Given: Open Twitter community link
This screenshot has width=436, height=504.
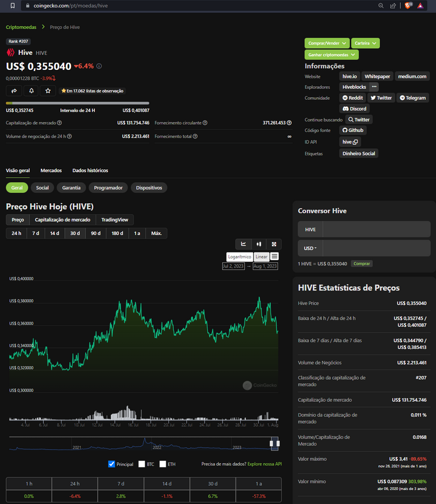Looking at the screenshot, I should click(381, 98).
